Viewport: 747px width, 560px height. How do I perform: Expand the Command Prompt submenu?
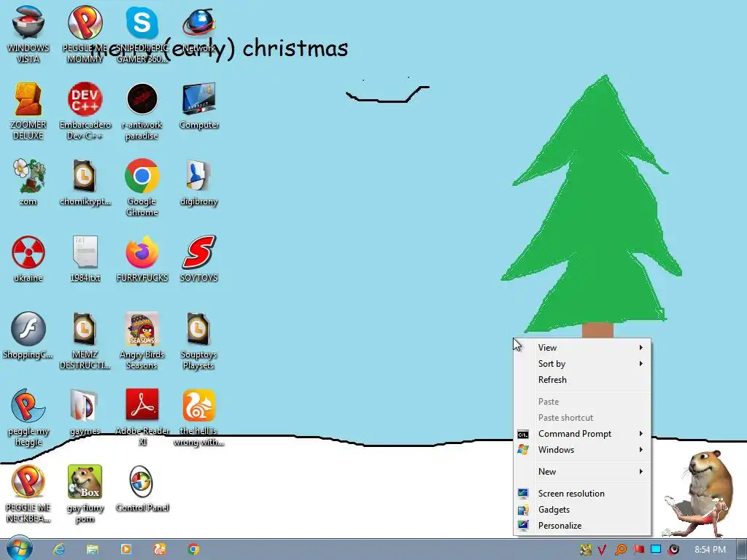point(582,434)
